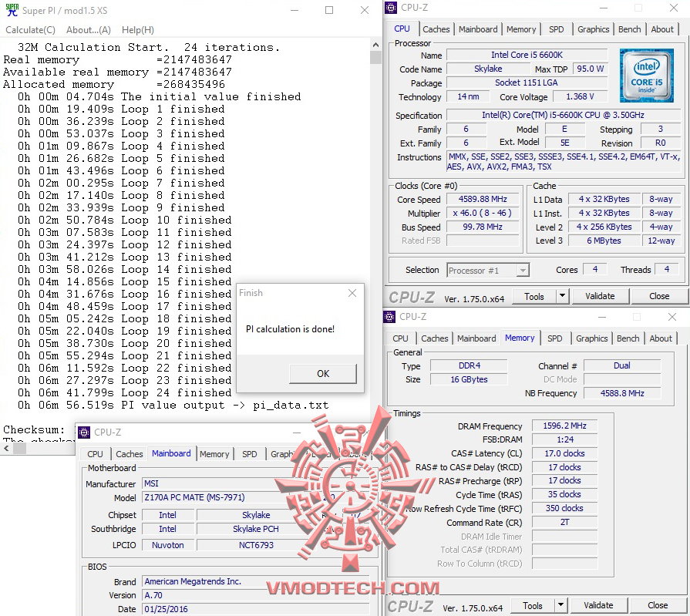
Task: Click the memory Type value DDR4
Action: point(469,365)
